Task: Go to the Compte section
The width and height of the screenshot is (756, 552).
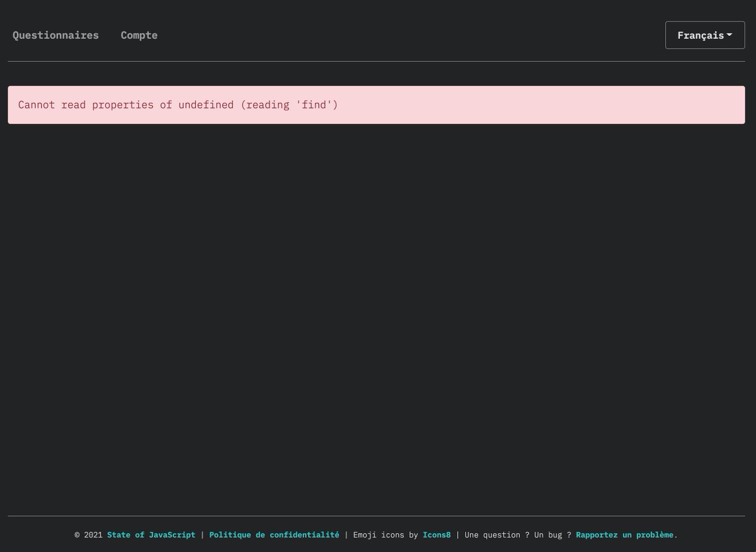Action: pos(139,35)
